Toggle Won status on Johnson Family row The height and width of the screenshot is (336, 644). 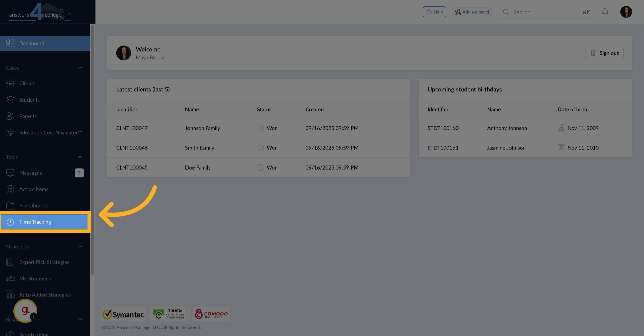tap(261, 128)
